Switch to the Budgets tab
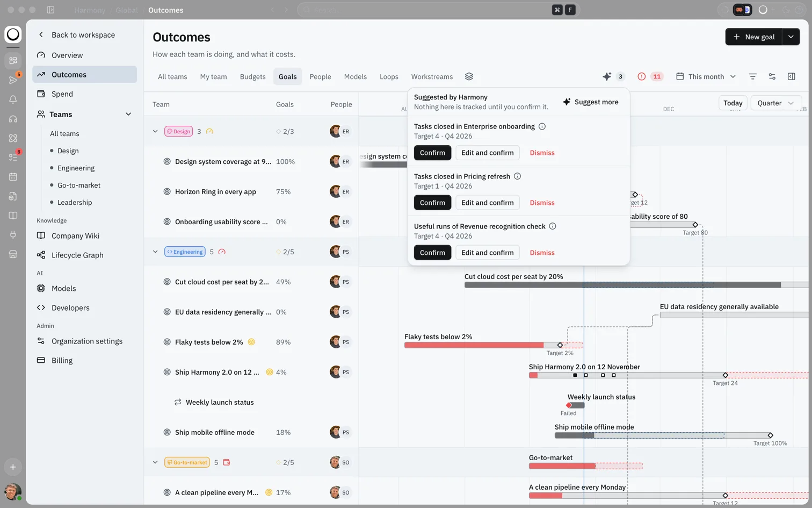 pos(252,76)
